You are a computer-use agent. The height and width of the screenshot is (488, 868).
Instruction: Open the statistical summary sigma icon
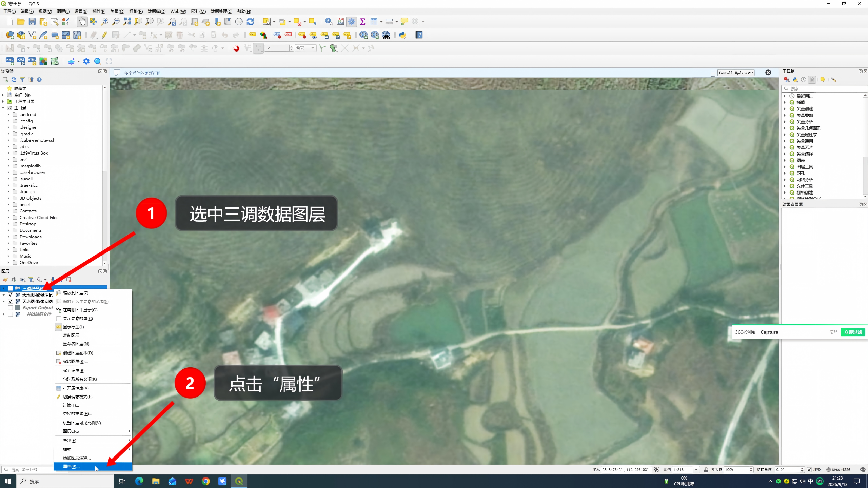point(363,22)
